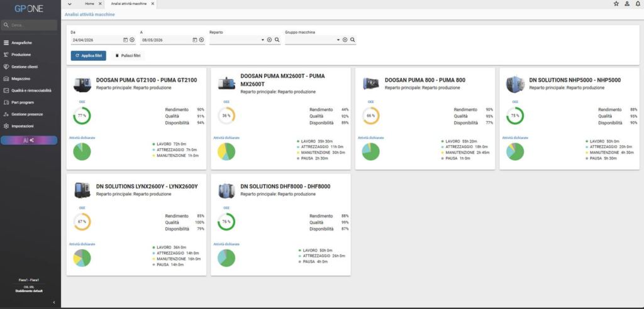Search Reparto with magnifier icon
Viewport: 644px width, 309px height.
(277, 40)
